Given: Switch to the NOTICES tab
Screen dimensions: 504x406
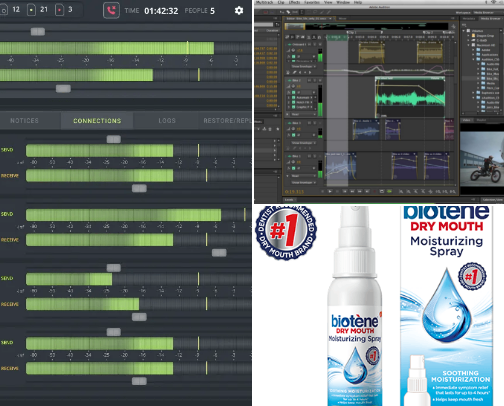Looking at the screenshot, I should coord(24,121).
